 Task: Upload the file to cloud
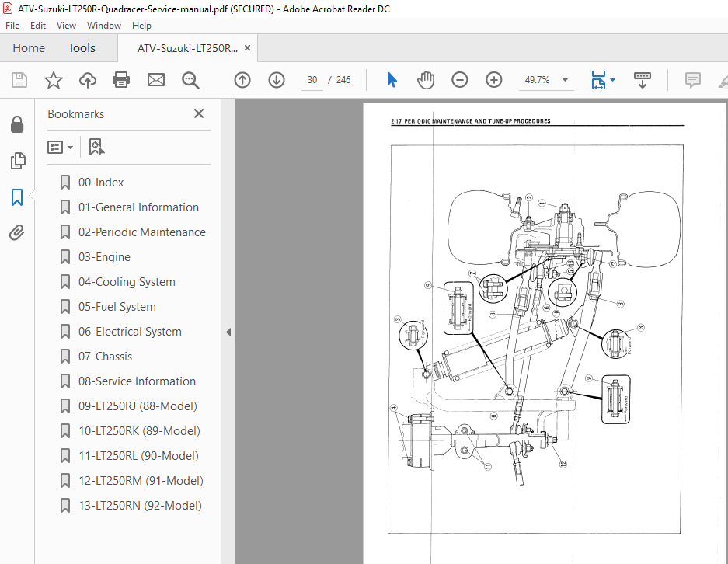(x=87, y=80)
